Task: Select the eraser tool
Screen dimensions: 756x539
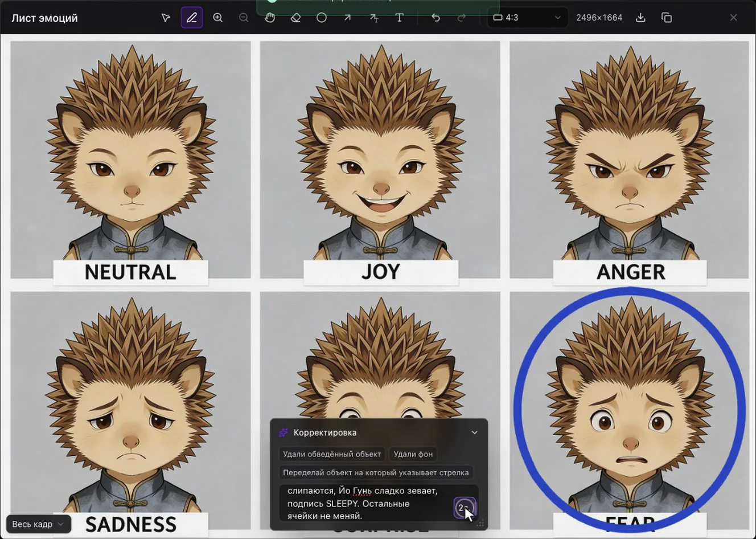Action: click(295, 18)
